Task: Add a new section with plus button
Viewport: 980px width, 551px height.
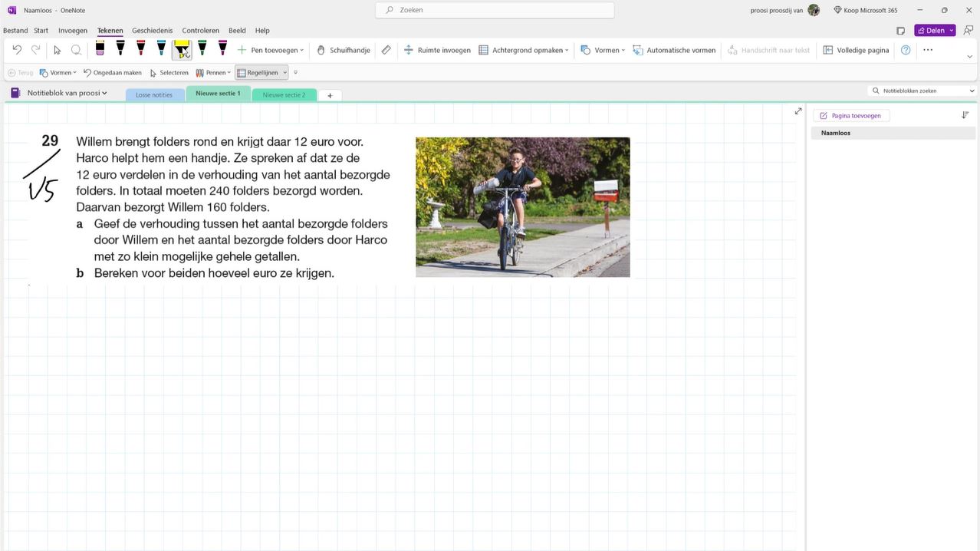Action: click(x=330, y=95)
